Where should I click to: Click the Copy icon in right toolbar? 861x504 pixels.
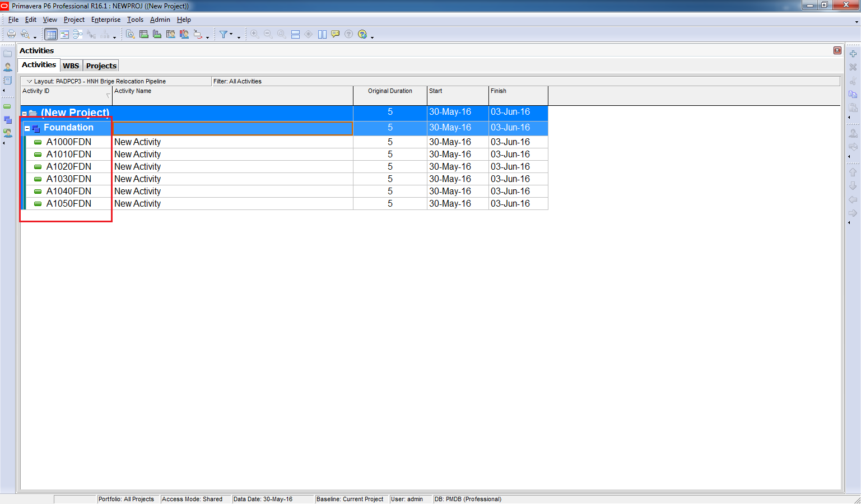[853, 94]
